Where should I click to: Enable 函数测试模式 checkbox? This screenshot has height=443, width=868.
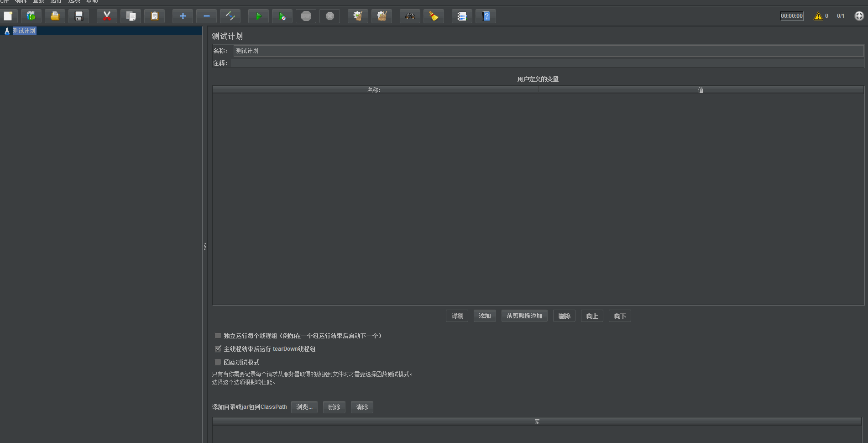pos(218,362)
